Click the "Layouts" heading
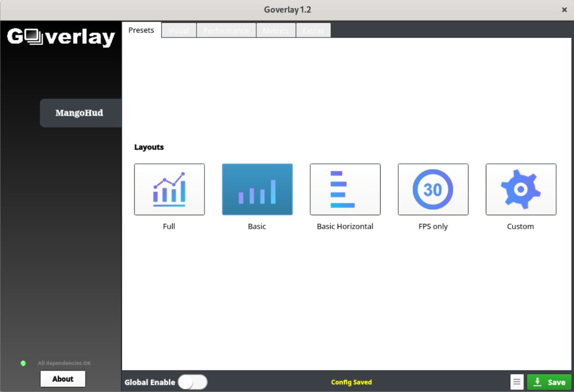The width and height of the screenshot is (574, 392). click(149, 147)
